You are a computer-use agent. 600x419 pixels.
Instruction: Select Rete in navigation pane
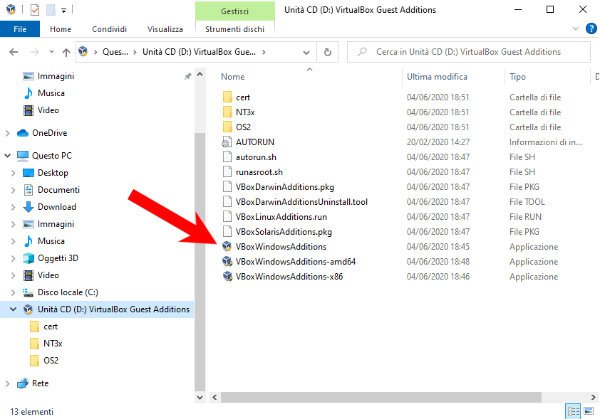click(40, 383)
